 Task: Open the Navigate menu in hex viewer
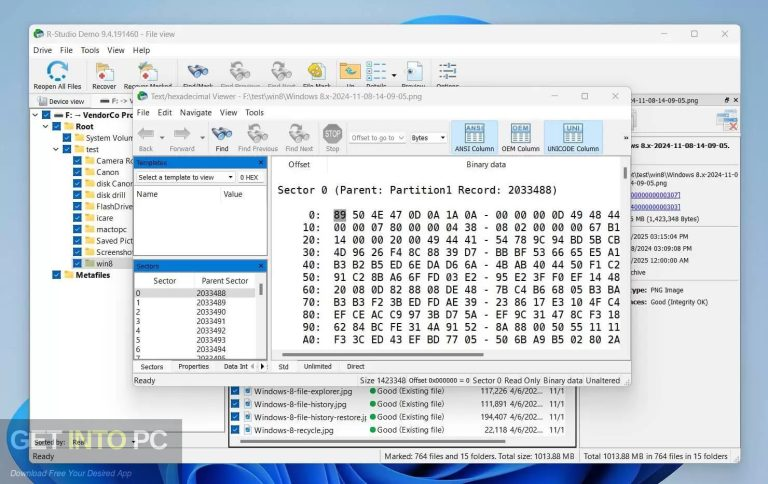(x=196, y=113)
